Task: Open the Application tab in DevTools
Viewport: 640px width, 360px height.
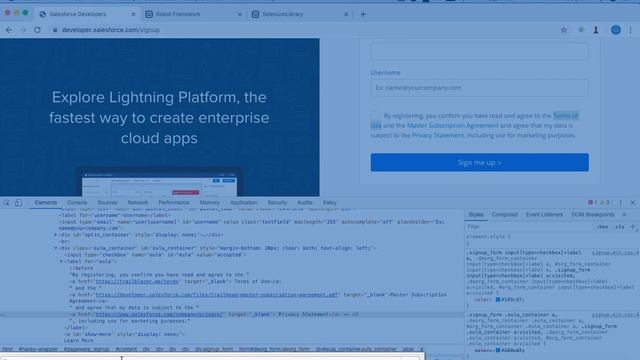Action: pos(244,202)
